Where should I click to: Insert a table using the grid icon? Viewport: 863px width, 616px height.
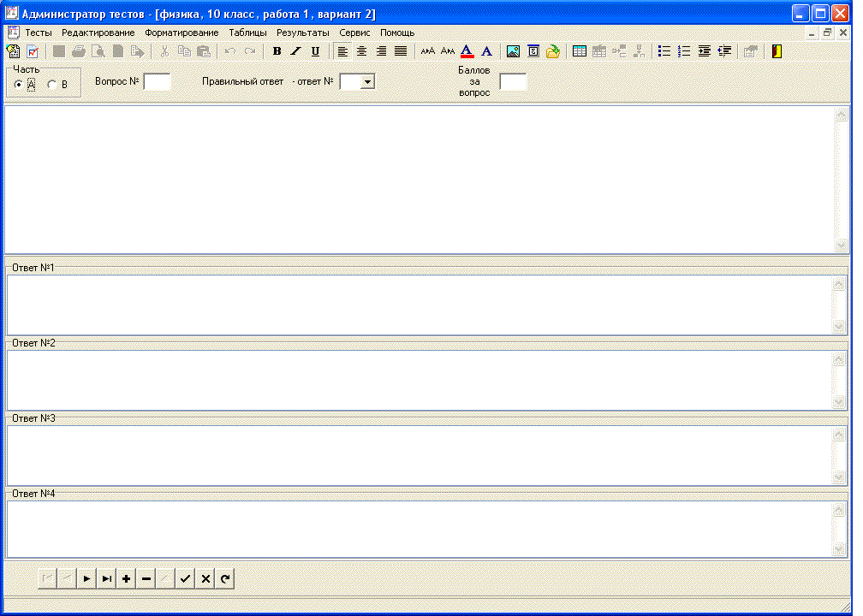(x=580, y=51)
